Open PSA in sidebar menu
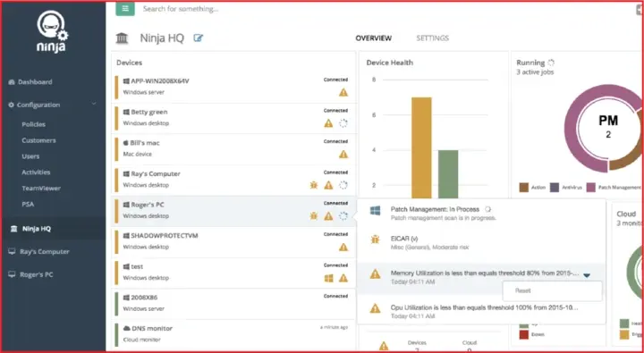Viewport: 644px width, 353px height. pyautogui.click(x=28, y=204)
